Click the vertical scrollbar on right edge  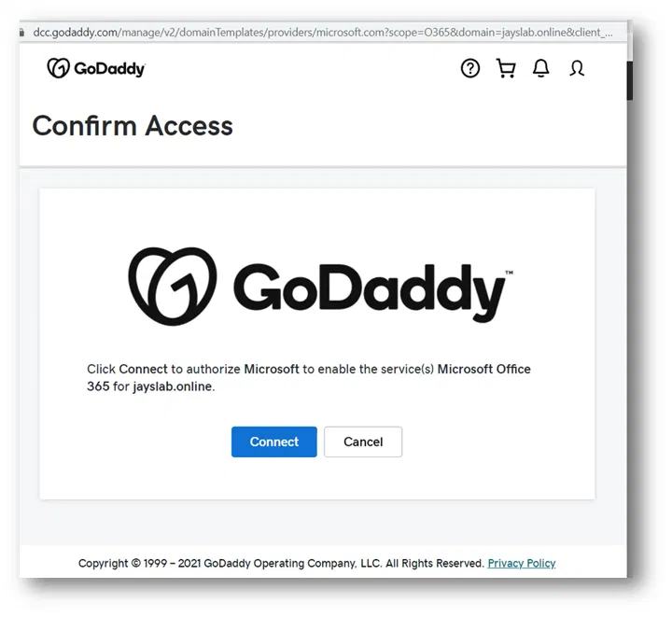point(630,75)
